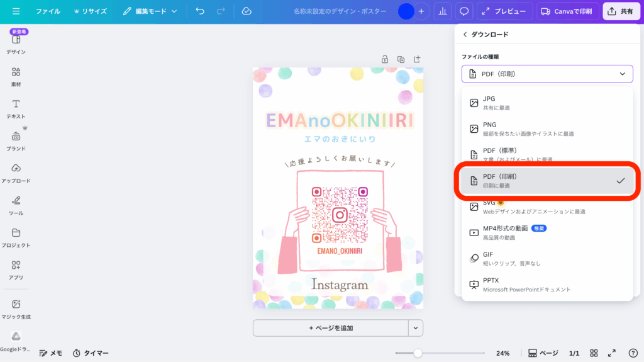Select the GIF file type
This screenshot has height=362, width=644.
point(547,258)
